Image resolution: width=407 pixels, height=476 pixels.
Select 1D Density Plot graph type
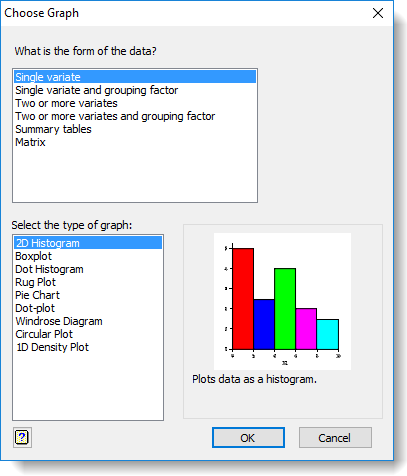point(88,347)
